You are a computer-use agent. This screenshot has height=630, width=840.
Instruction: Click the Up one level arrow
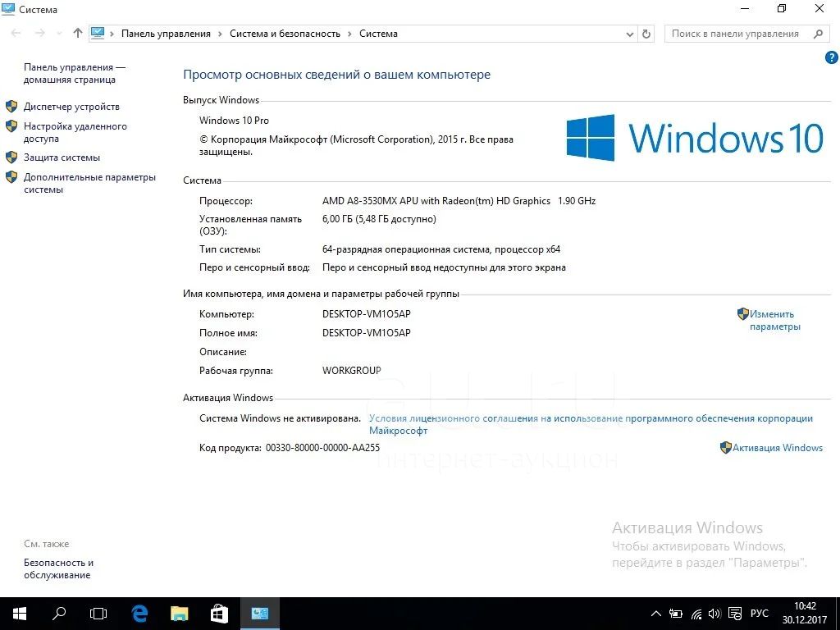pyautogui.click(x=78, y=33)
